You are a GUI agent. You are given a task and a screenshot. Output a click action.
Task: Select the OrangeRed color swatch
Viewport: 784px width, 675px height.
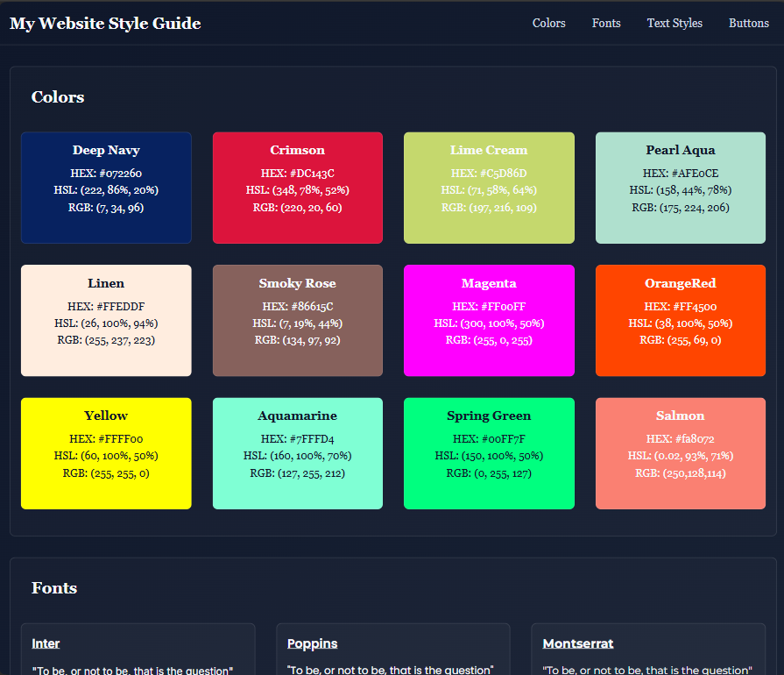click(x=681, y=320)
